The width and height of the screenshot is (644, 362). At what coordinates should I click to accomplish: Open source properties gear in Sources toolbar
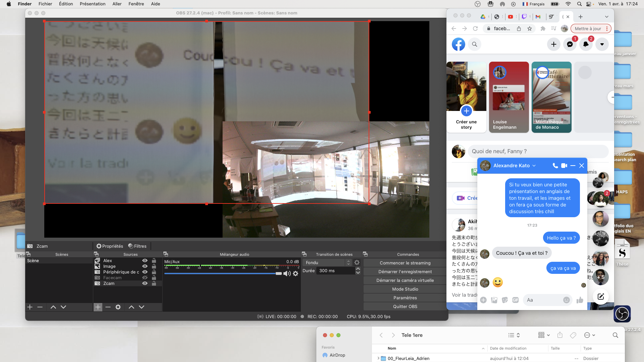[118, 307]
